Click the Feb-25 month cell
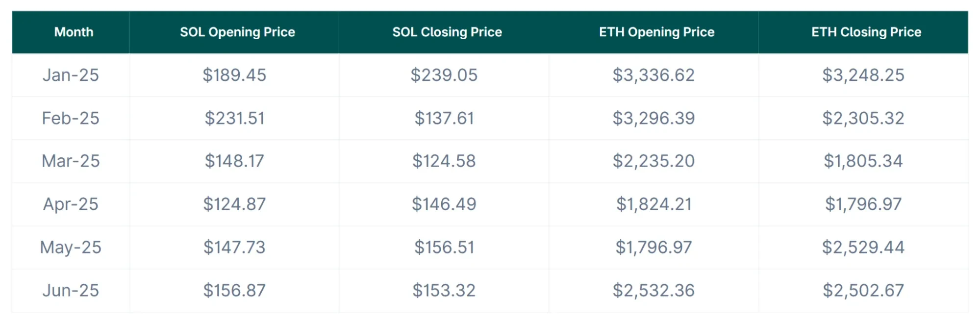 (x=71, y=118)
